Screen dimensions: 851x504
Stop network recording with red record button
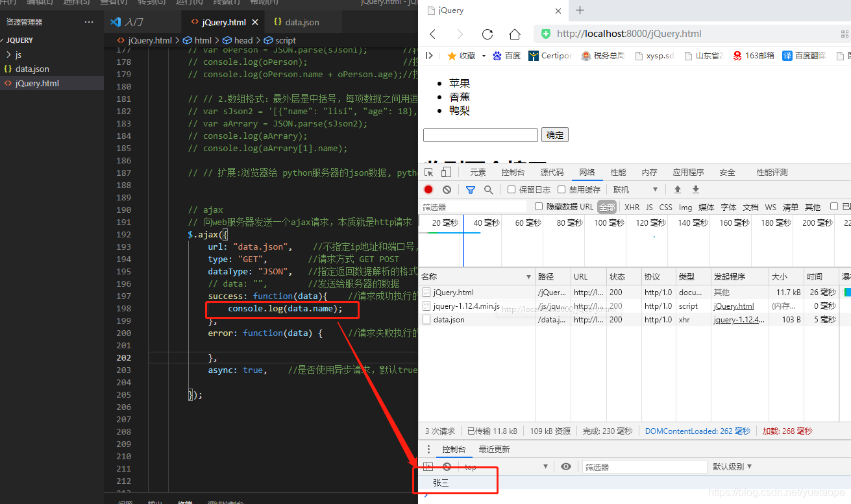tap(428, 189)
